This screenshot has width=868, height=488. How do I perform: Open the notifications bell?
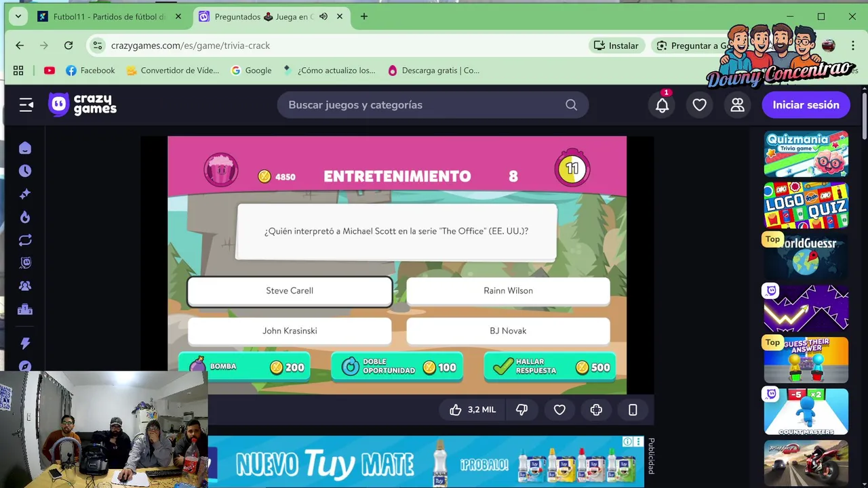tap(663, 104)
